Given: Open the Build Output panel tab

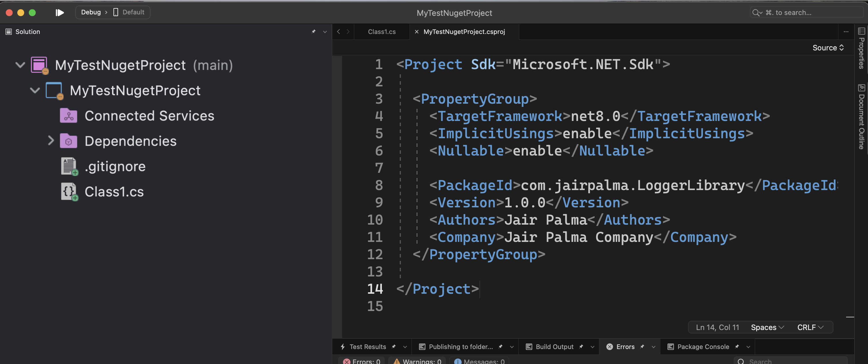Looking at the screenshot, I should tap(554, 346).
